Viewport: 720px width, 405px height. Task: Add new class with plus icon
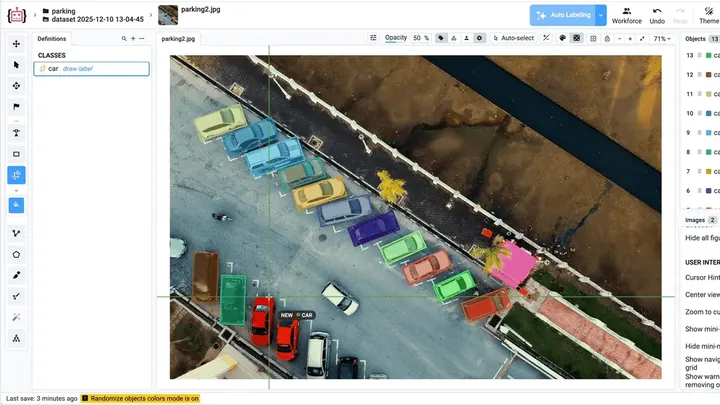tap(133, 39)
